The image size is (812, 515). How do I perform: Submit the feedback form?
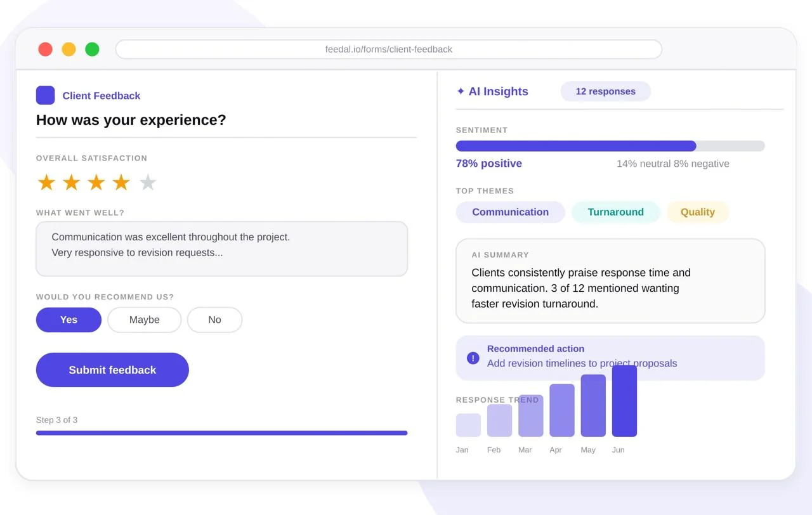(112, 370)
